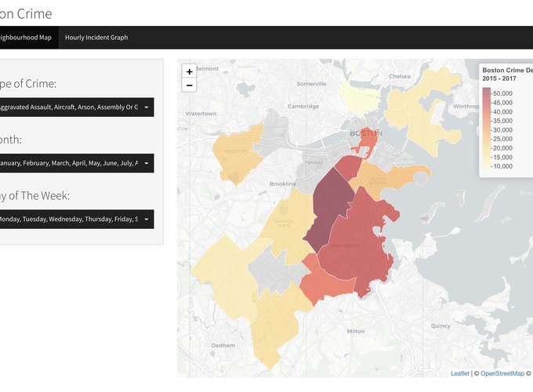Screen dimensions: 533x392
Task: Click the legend color gradient bar
Action: click(487, 128)
